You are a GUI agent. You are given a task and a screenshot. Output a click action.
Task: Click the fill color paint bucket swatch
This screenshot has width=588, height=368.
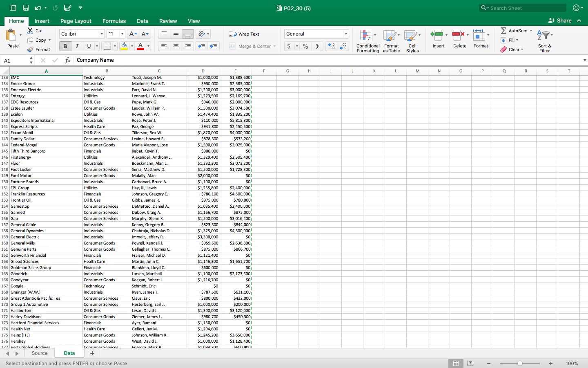[x=125, y=46]
